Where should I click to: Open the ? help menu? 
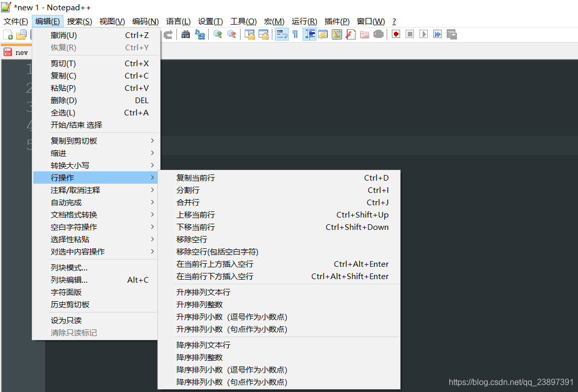(x=394, y=22)
